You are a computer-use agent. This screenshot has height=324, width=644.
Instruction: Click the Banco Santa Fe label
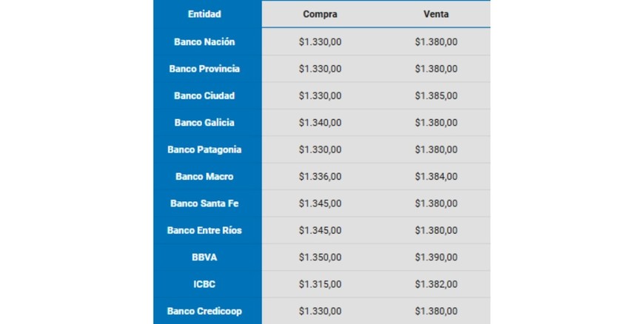pyautogui.click(x=204, y=203)
